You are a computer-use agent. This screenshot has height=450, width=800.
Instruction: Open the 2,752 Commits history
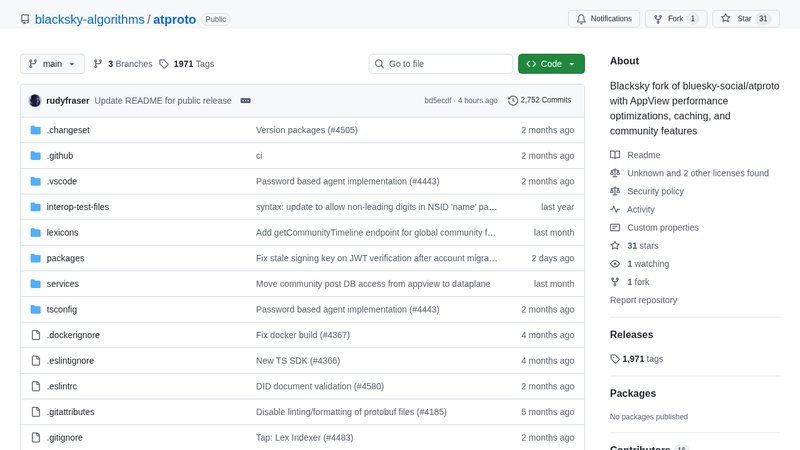pos(540,100)
